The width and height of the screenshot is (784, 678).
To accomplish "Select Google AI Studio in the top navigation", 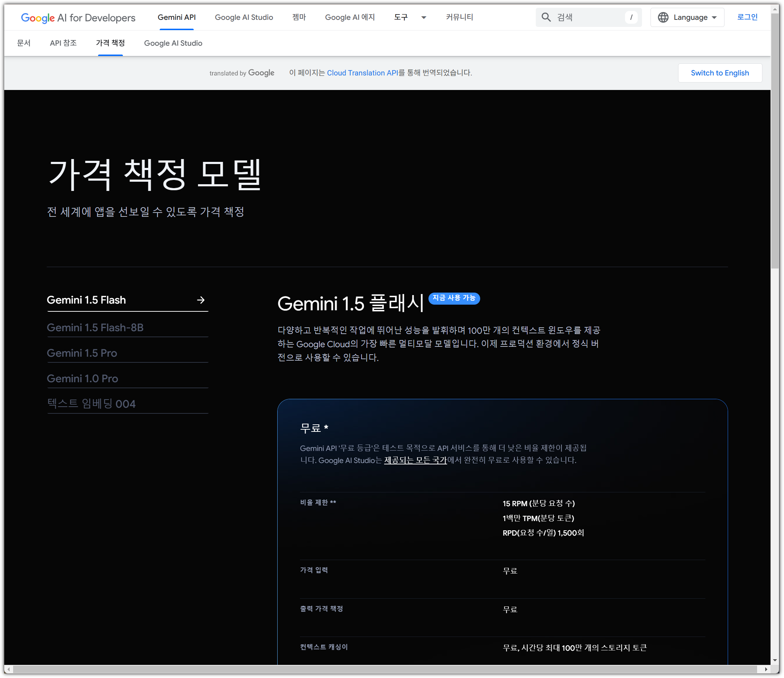I will point(244,17).
